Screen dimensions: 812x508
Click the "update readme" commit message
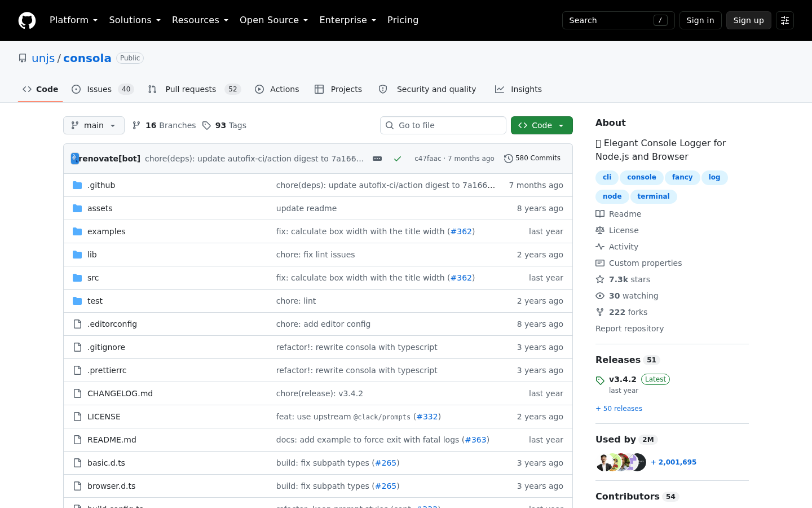pyautogui.click(x=306, y=208)
